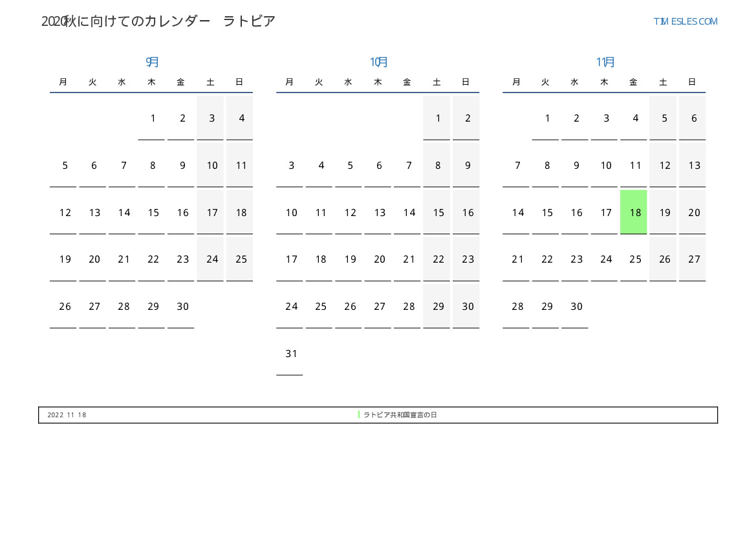Select October 2

(x=466, y=118)
